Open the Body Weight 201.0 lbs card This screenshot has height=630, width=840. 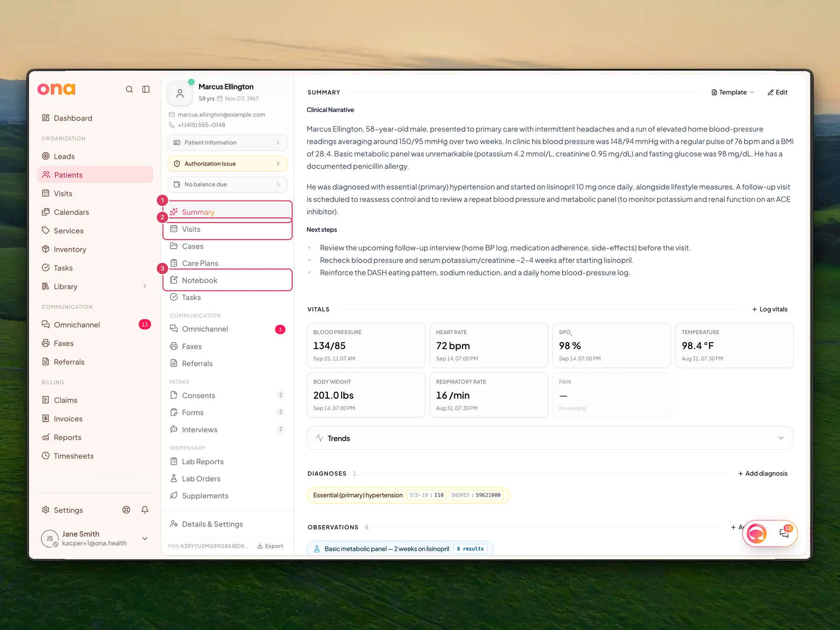click(366, 395)
